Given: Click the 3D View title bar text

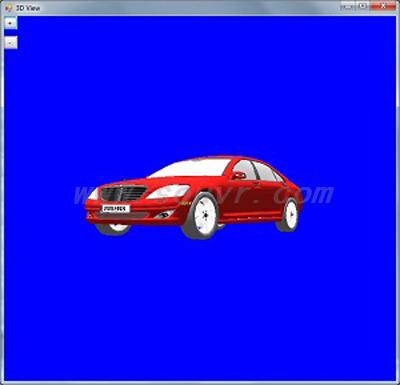Looking at the screenshot, I should coord(28,8).
